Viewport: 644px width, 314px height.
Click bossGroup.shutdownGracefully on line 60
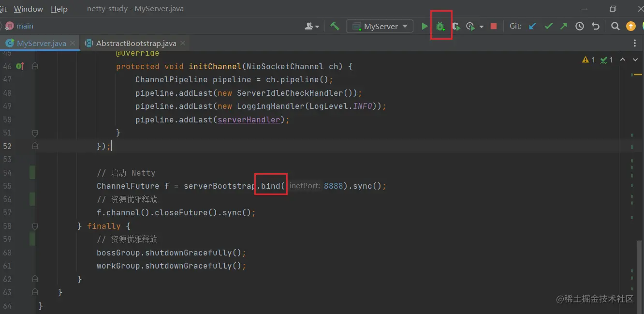169,253
